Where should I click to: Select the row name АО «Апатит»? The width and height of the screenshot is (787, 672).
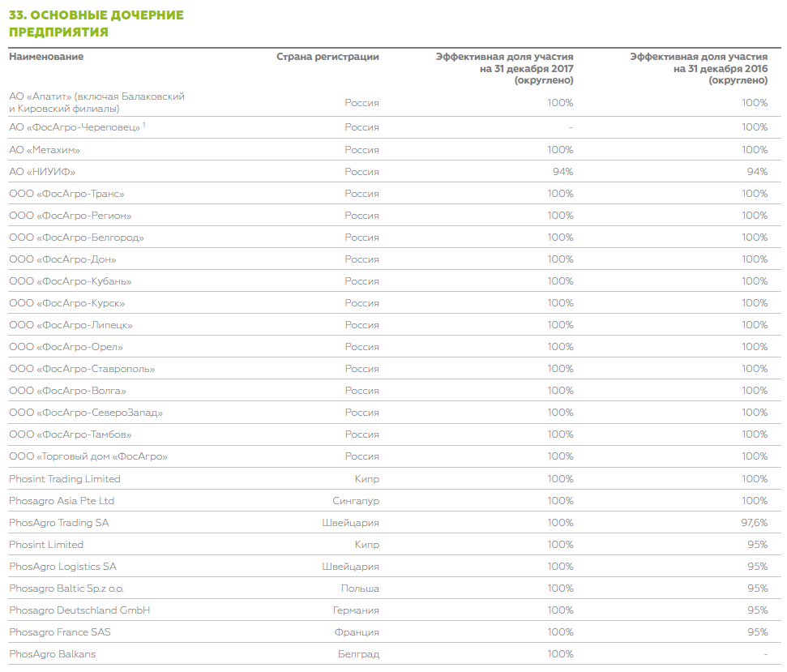point(97,102)
